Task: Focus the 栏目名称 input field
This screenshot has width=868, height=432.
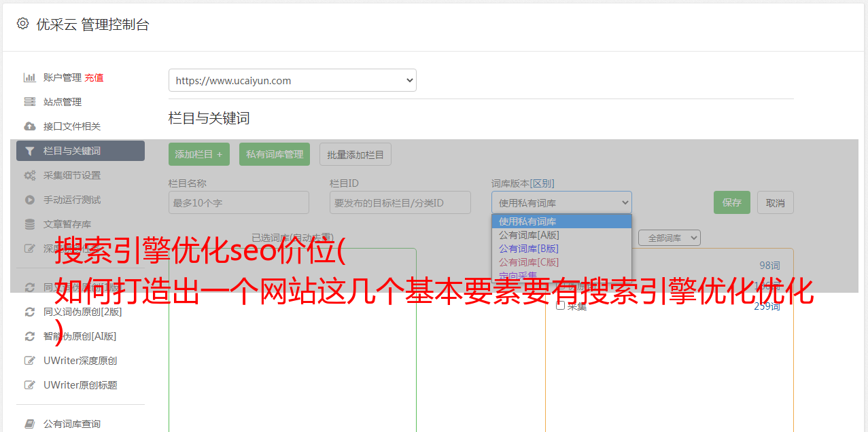Action: tap(239, 202)
